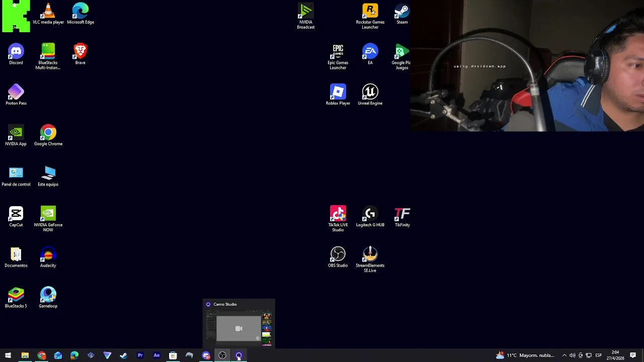
Task: Select the Google Play Juegos desktop icon
Action: (401, 57)
